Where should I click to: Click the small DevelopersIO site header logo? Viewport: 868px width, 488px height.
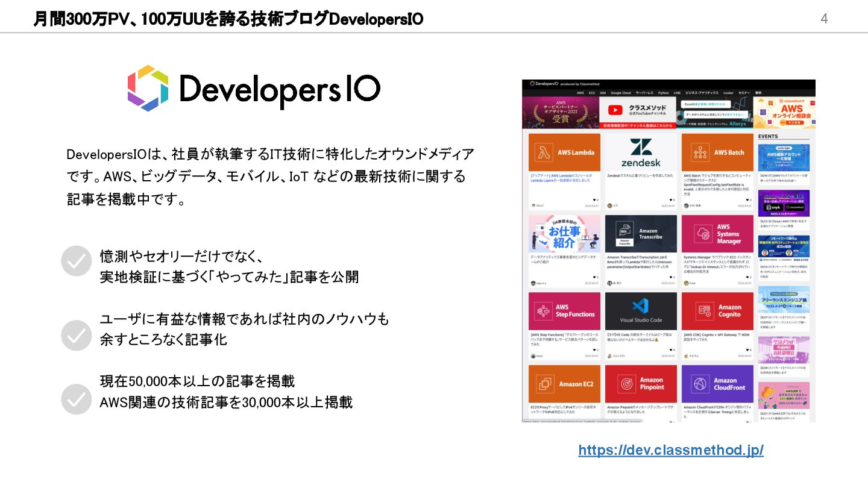(544, 84)
